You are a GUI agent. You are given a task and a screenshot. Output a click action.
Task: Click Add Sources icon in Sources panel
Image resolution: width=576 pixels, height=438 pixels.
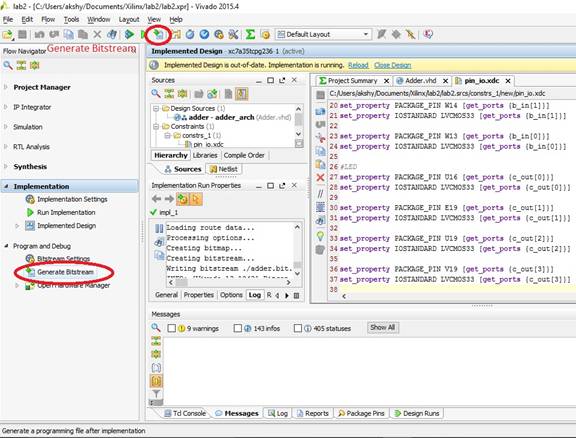click(x=212, y=94)
